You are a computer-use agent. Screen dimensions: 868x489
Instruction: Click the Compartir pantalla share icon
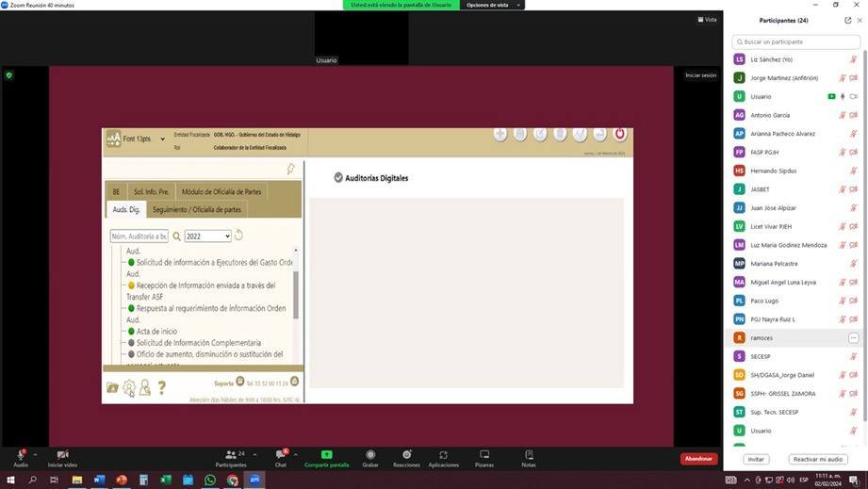click(x=326, y=455)
